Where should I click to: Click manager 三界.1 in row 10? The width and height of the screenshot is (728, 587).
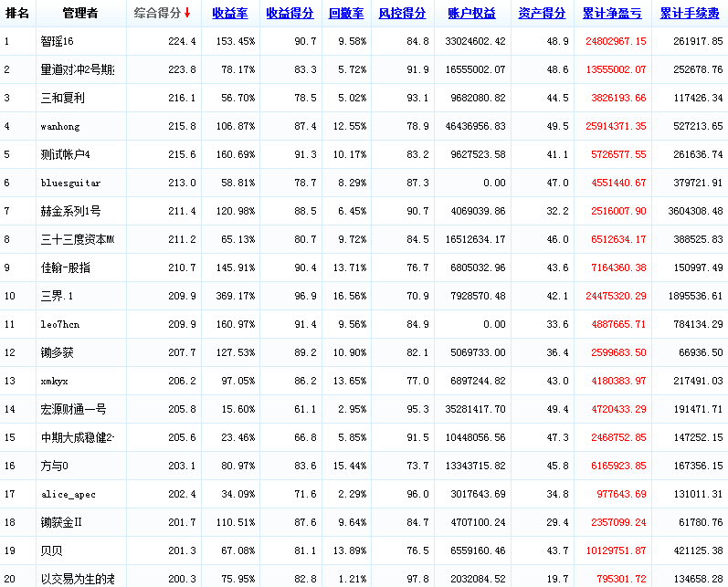[x=58, y=297]
